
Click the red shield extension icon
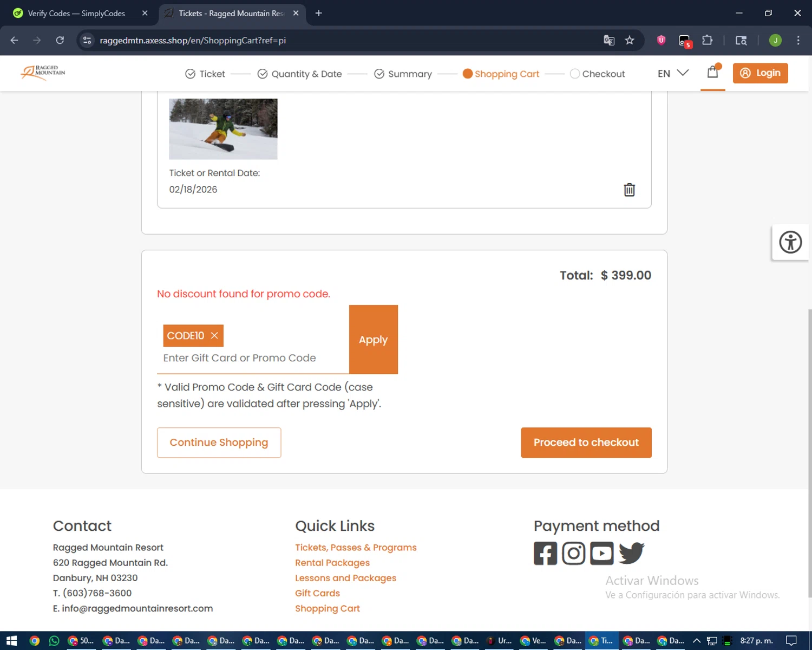pyautogui.click(x=661, y=40)
